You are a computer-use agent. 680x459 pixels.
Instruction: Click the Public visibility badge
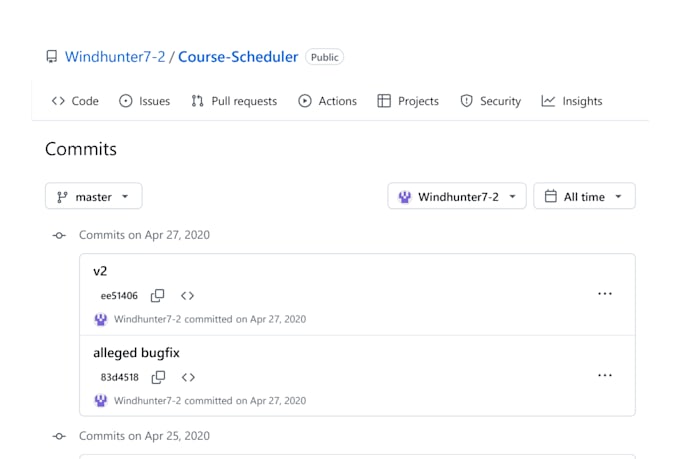tap(324, 57)
